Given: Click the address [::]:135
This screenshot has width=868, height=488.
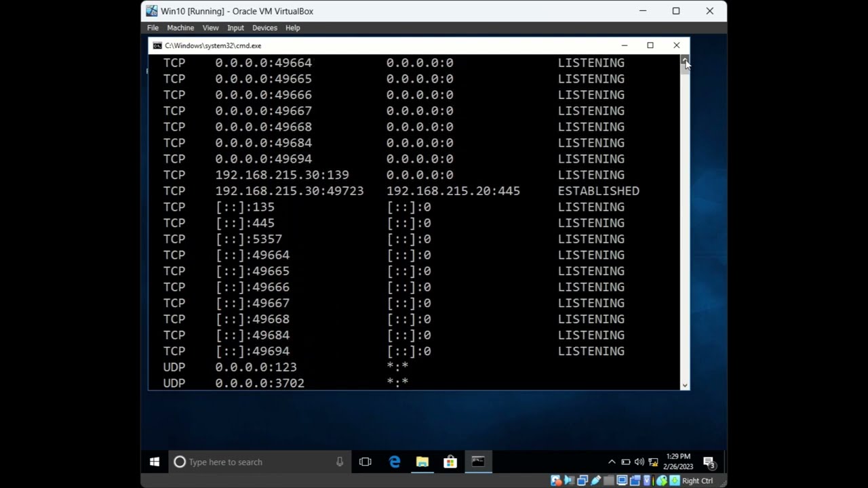Looking at the screenshot, I should [x=245, y=207].
